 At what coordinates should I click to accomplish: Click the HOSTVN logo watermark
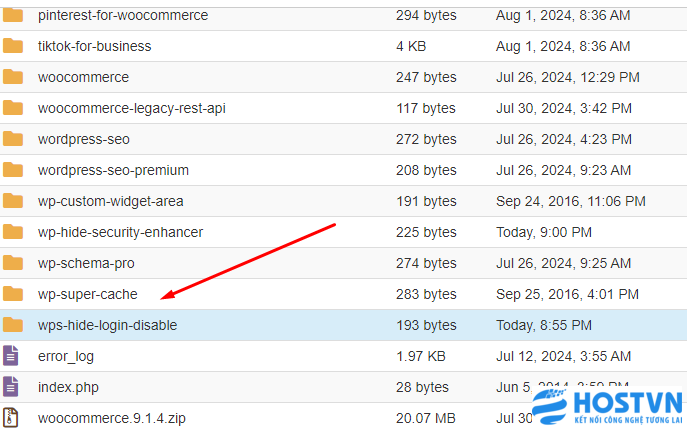coord(607,407)
